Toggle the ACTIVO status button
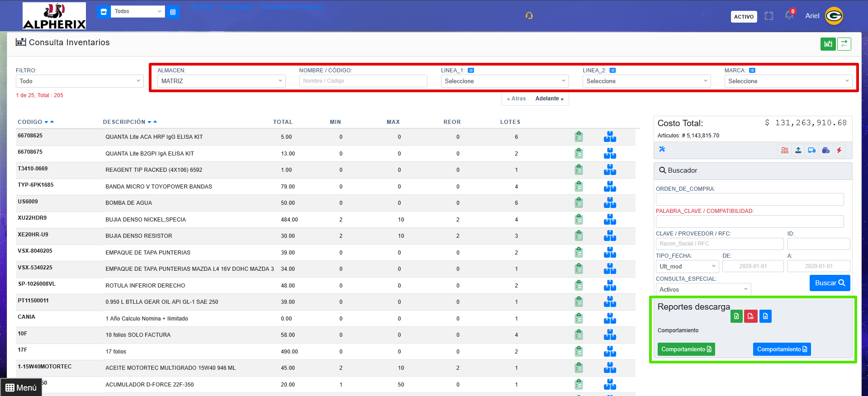The width and height of the screenshot is (868, 396). 744,17
